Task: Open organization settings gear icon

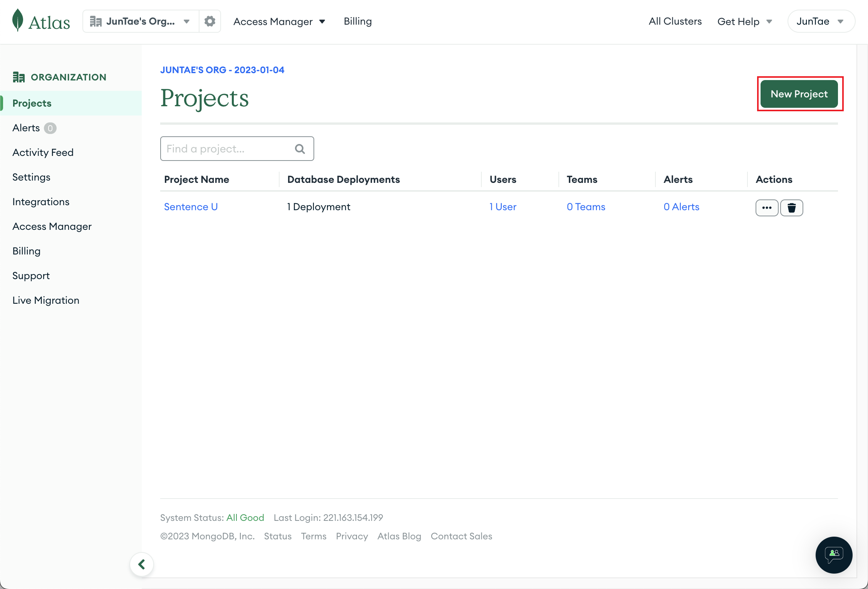Action: [x=209, y=21]
